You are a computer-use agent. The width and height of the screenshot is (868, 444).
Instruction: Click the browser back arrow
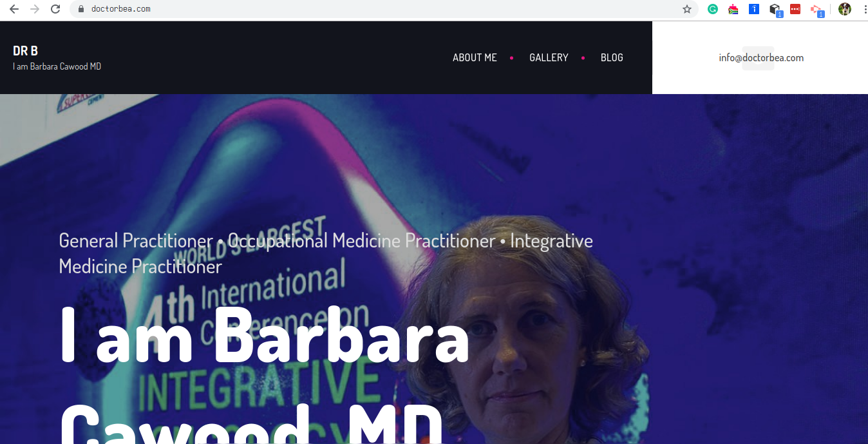(14, 9)
